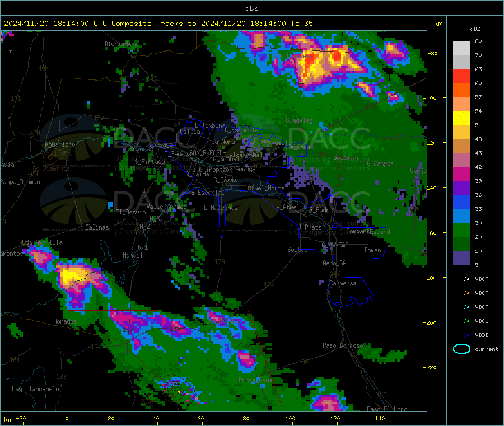This screenshot has height=426, width=504.
Task: Click the 'Soitue' place label
Action: (297, 250)
